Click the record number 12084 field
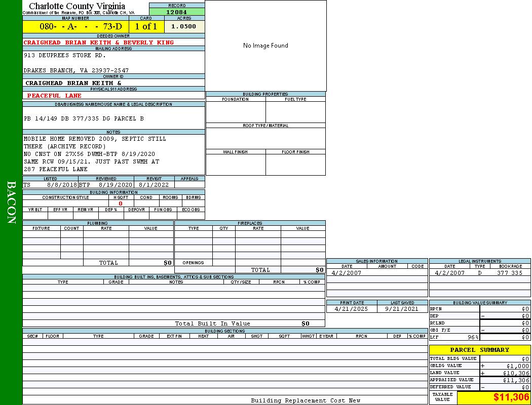This screenshot has height=405, width=532. coord(177,12)
